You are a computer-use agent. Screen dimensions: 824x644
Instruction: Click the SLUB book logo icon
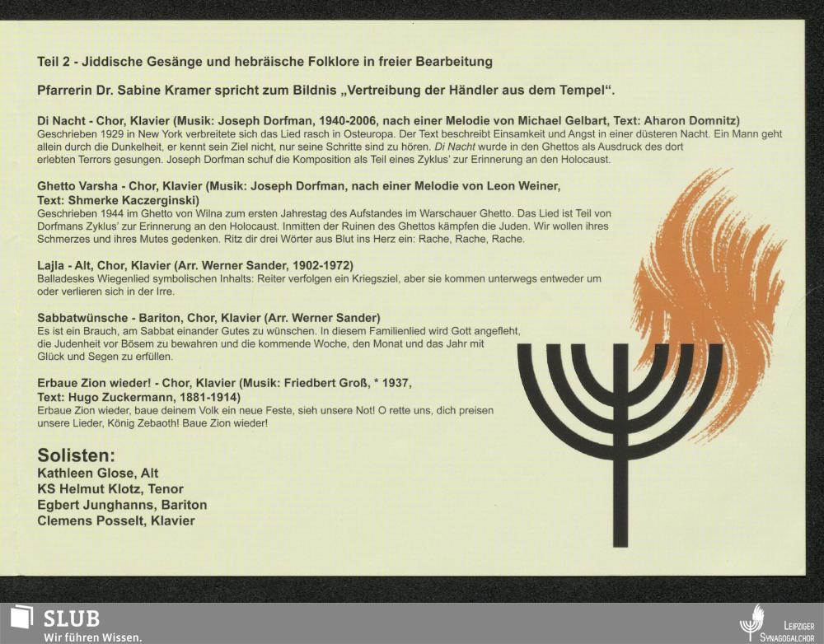click(x=21, y=618)
